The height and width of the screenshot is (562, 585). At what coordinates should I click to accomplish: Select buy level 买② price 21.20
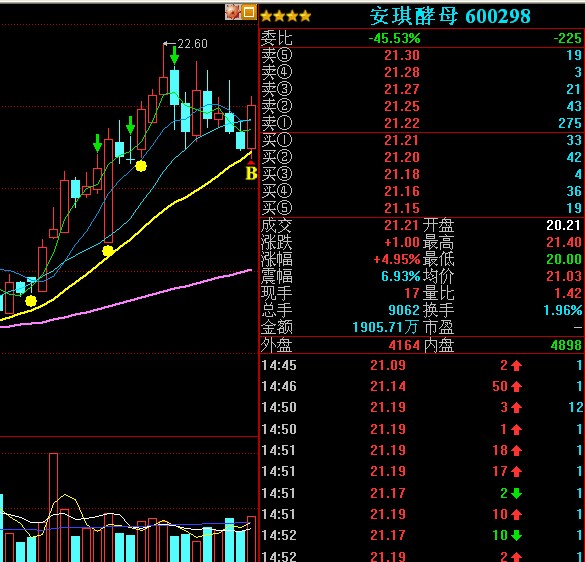click(x=402, y=157)
